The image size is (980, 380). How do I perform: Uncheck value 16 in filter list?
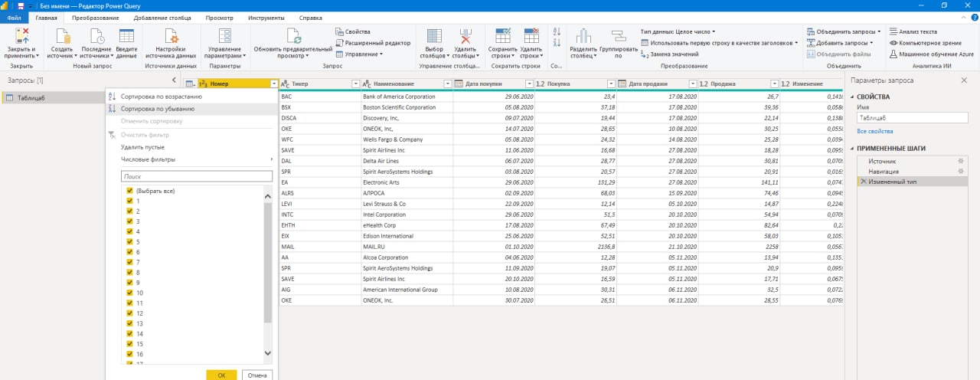tap(129, 354)
